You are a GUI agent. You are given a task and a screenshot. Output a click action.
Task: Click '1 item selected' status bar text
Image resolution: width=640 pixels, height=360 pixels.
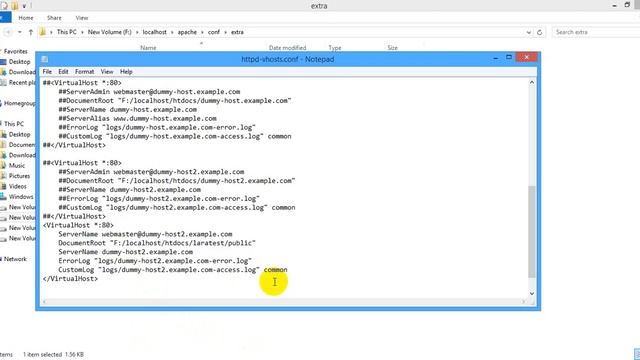pyautogui.click(x=42, y=354)
